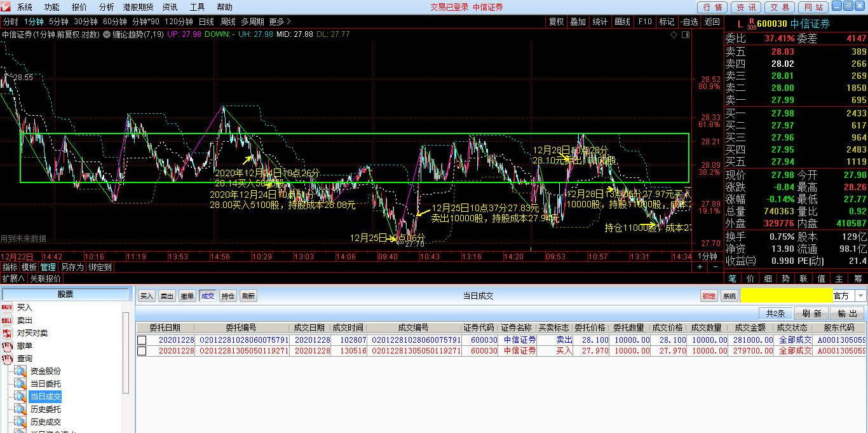Switch to the 5分钟 chart period
This screenshot has width=868, height=433.
(x=58, y=22)
